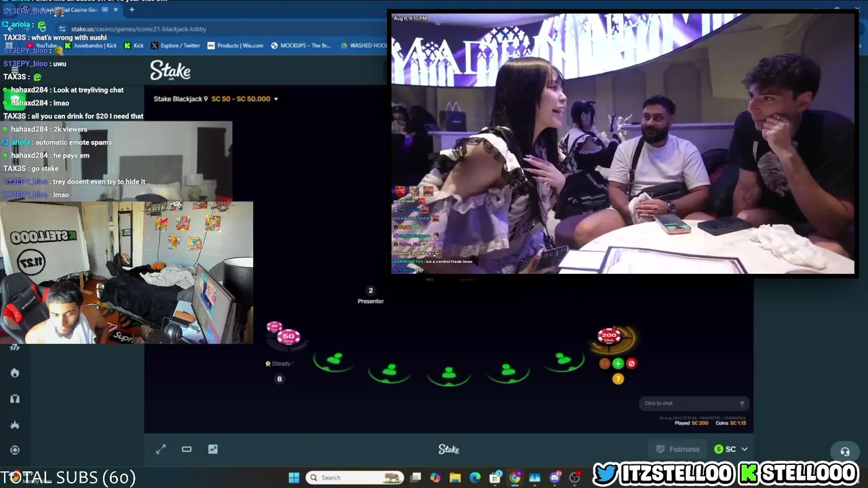
Task: Switch the game to theatre mode
Action: tap(186, 449)
